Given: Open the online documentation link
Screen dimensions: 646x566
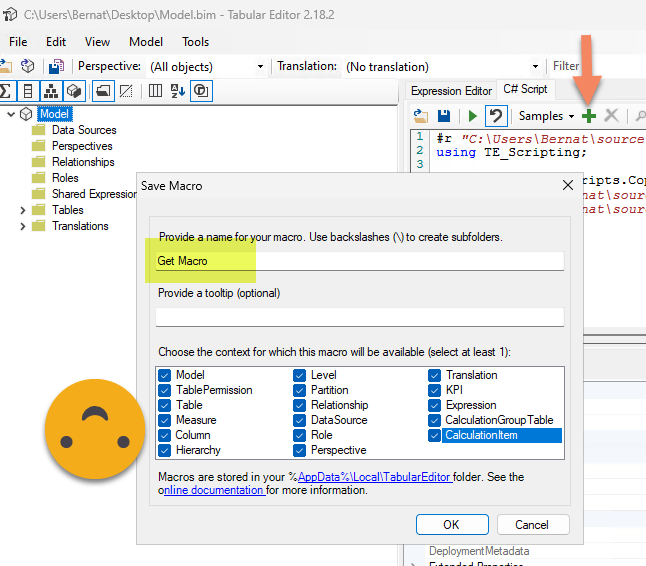Looking at the screenshot, I should pos(214,490).
